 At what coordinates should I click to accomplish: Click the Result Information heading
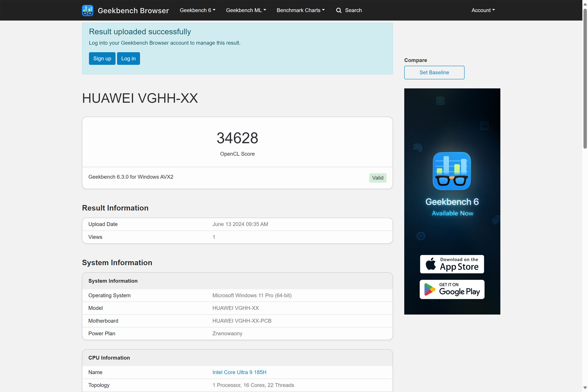tap(115, 208)
